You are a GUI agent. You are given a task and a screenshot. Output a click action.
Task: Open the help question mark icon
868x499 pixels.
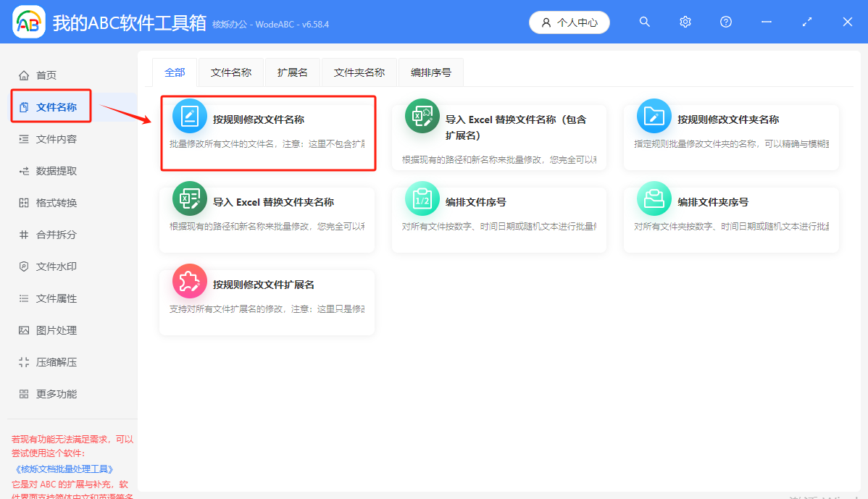725,22
